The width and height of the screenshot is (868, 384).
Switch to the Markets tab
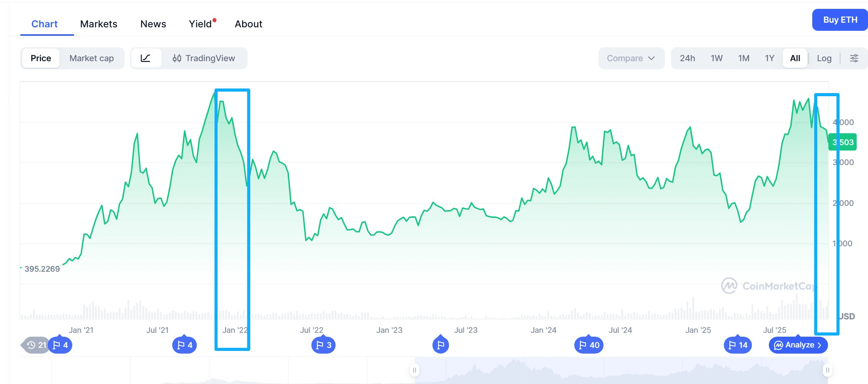click(x=98, y=24)
